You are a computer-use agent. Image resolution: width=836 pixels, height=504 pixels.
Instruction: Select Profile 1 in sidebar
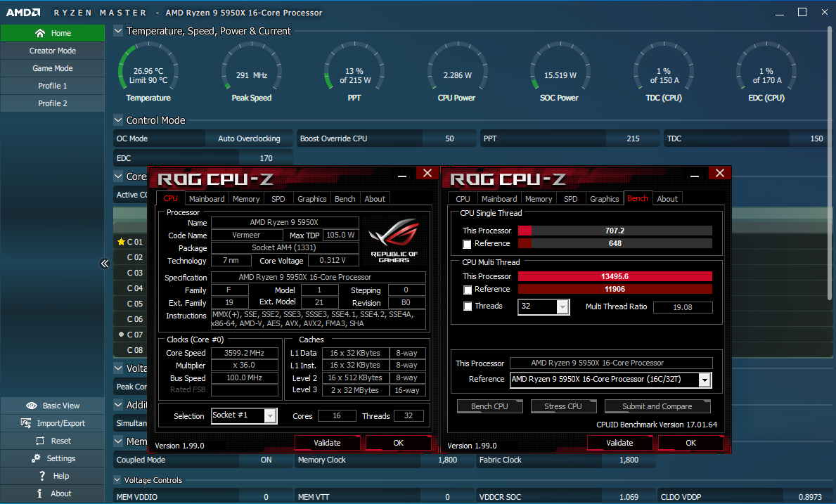point(52,86)
